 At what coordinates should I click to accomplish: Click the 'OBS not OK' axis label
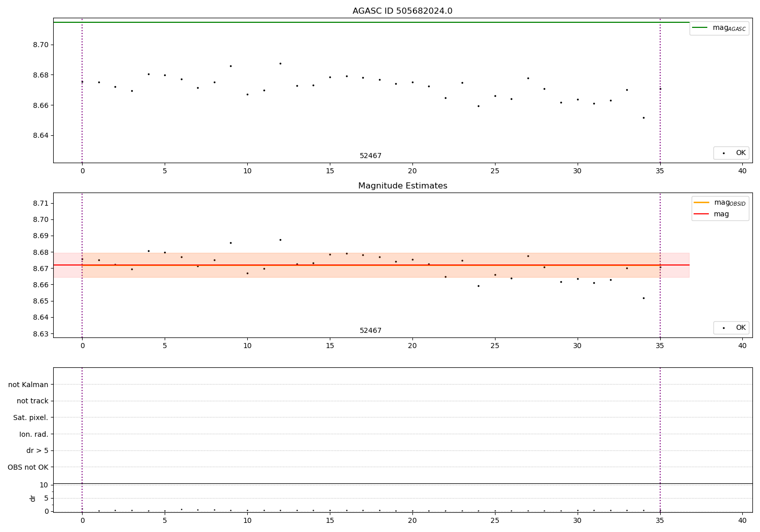tap(28, 467)
